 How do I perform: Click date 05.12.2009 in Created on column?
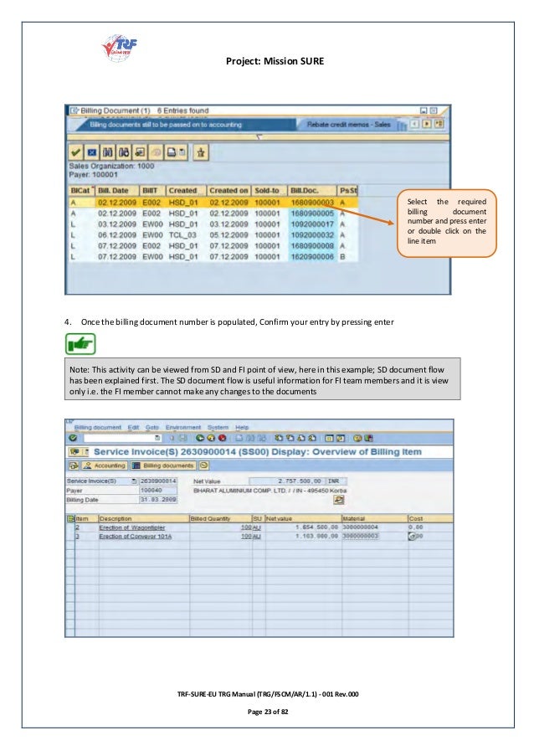point(228,234)
